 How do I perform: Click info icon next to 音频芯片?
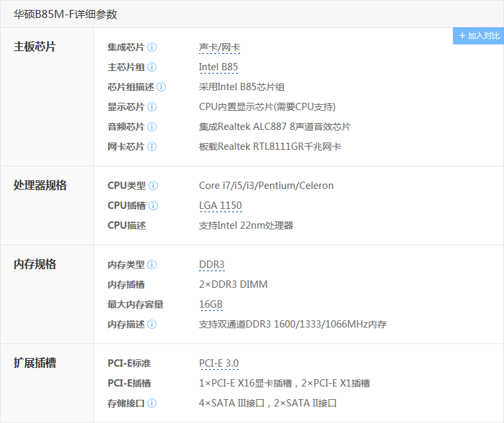coord(152,127)
